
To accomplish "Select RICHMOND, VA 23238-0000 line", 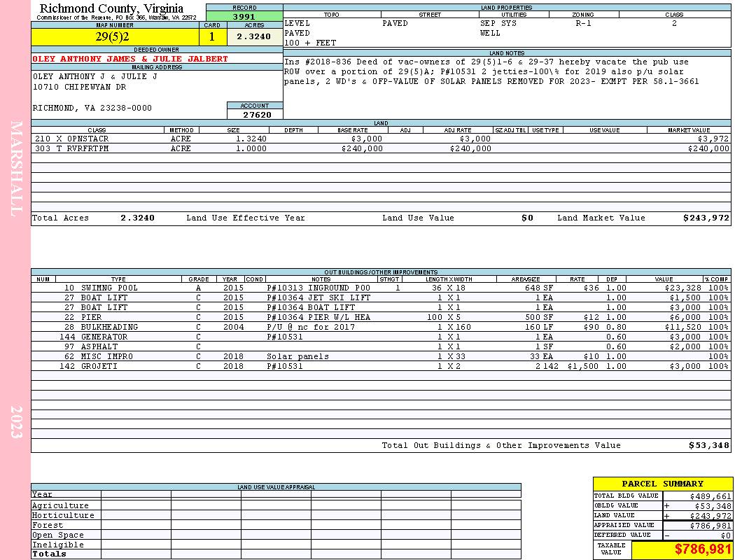I will point(92,108).
